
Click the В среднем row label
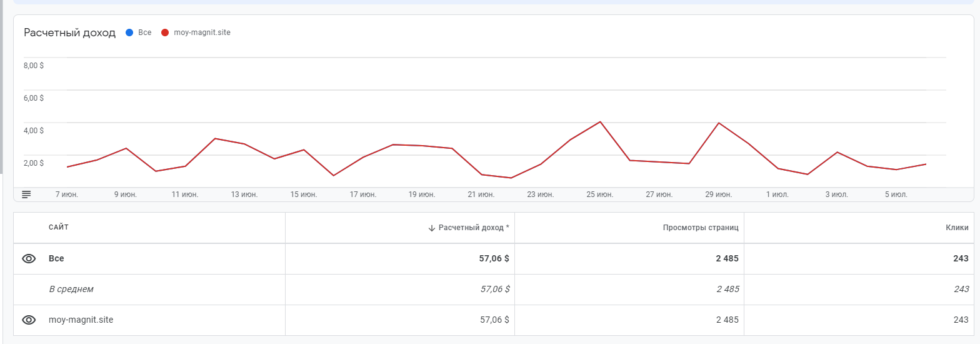pyautogui.click(x=71, y=289)
